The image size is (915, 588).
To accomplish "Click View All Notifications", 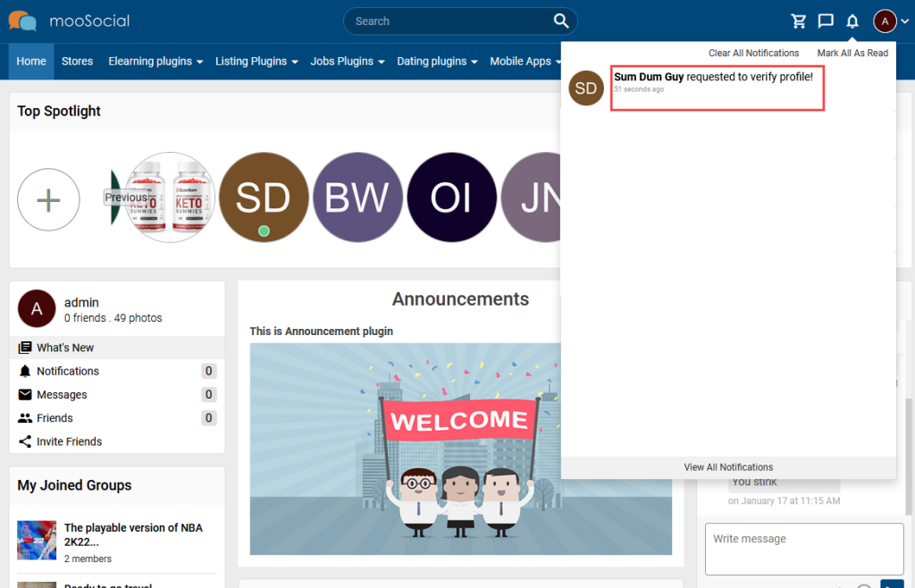I will (728, 467).
